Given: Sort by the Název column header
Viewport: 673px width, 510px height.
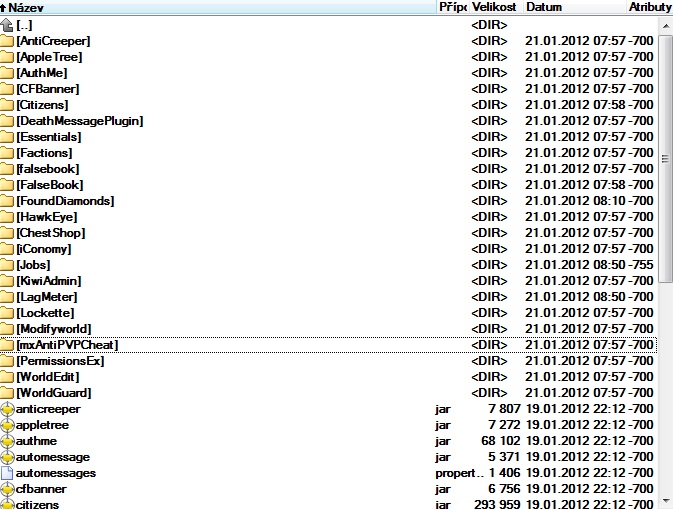Looking at the screenshot, I should coord(218,7).
